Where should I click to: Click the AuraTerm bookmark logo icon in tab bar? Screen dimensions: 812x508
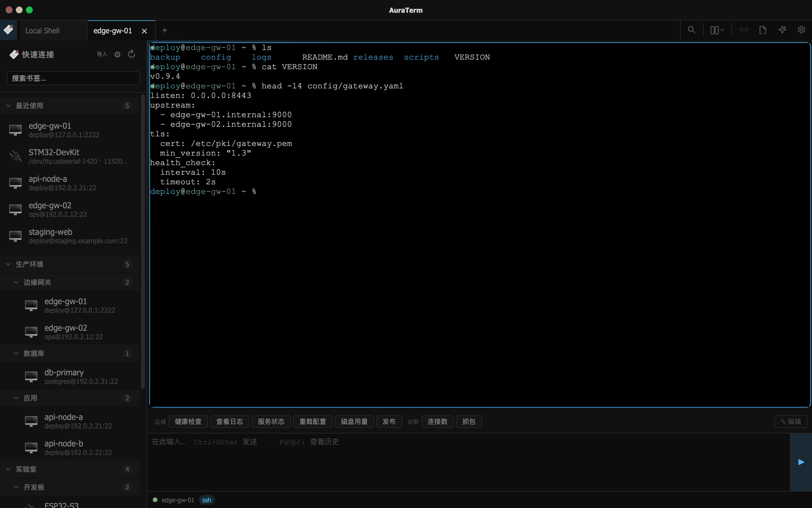click(9, 30)
